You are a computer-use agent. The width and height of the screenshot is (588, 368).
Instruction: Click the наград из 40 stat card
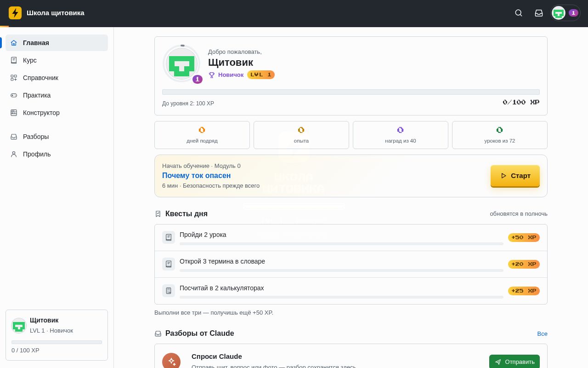click(401, 135)
